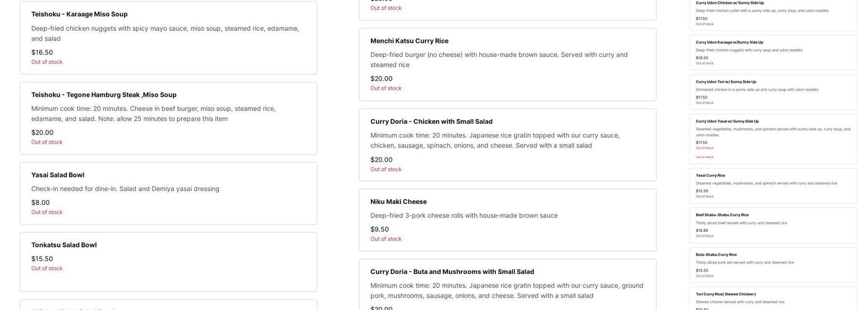Select Curry Udon Karaage w/ Sunny Side Up card
This screenshot has width=868, height=310.
773,52
